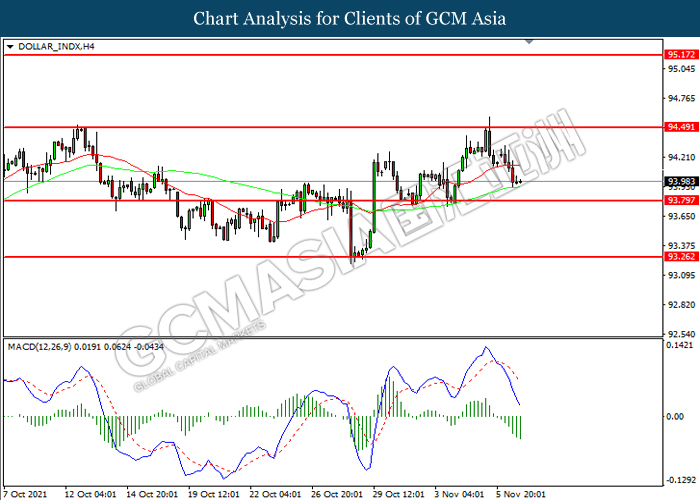Select the 95.172 red price tag
Screen dimensions: 700x500
(x=680, y=54)
